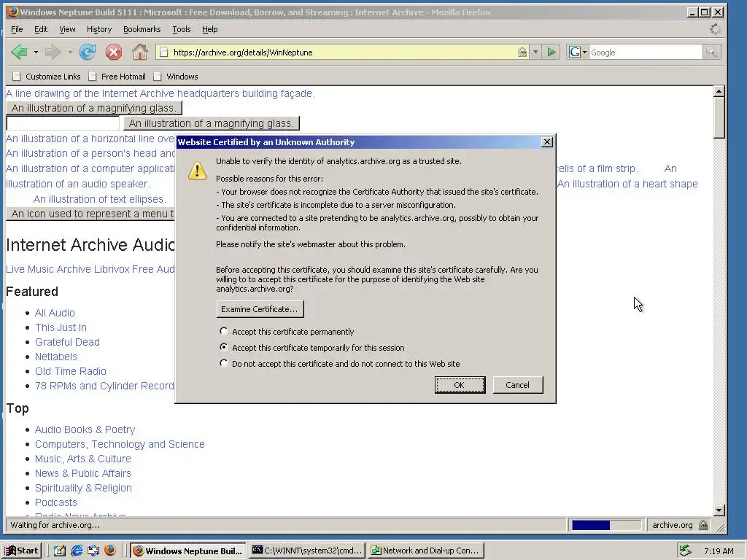Open the Start menu

click(22, 551)
